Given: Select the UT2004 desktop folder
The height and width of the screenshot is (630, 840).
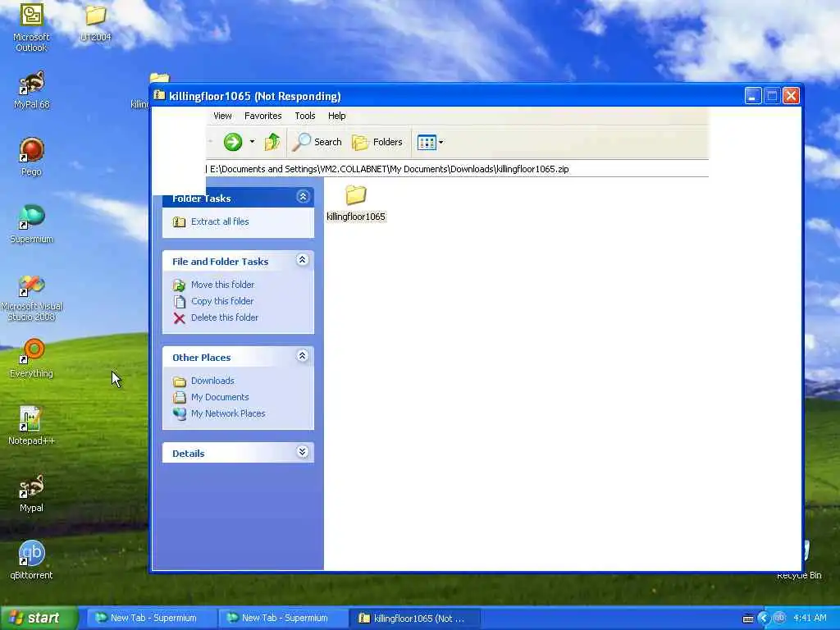Looking at the screenshot, I should tap(95, 24).
